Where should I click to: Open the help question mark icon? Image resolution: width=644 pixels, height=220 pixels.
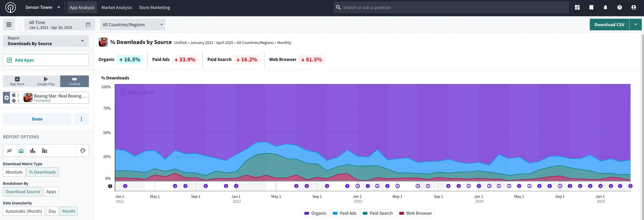tap(620, 7)
